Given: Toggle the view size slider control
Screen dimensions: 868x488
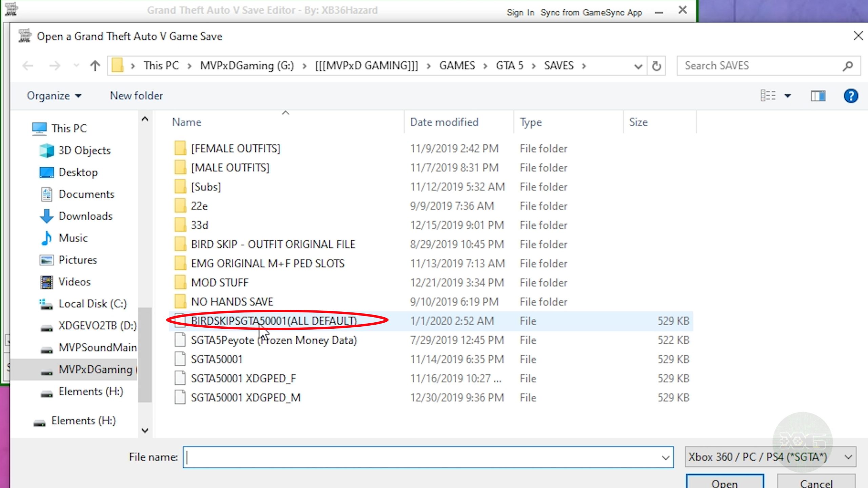Looking at the screenshot, I should [788, 95].
